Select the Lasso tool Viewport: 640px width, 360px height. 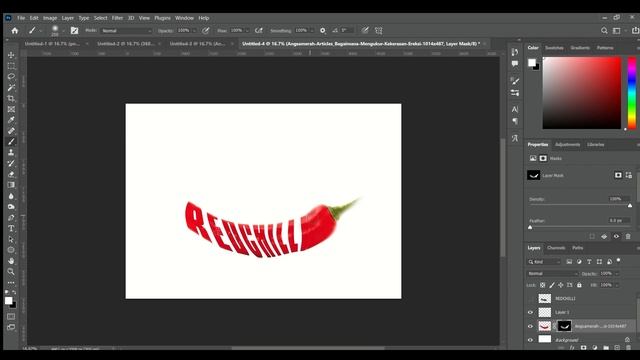coord(11,77)
